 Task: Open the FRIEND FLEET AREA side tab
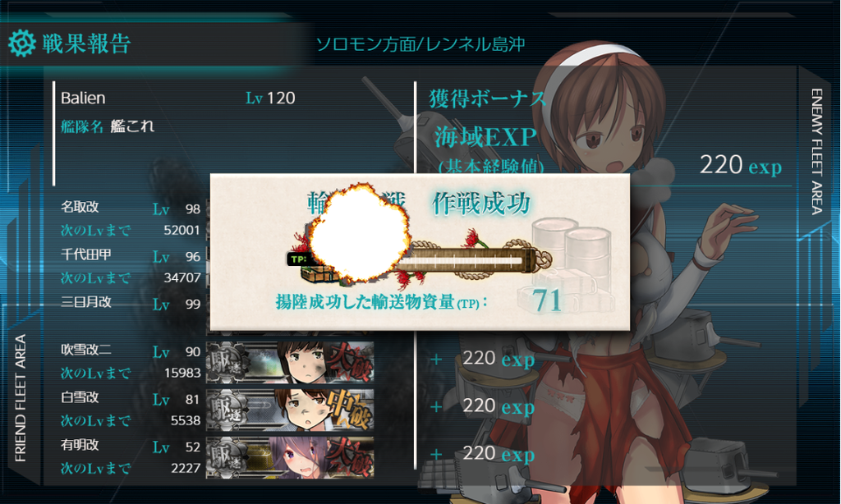(21, 398)
